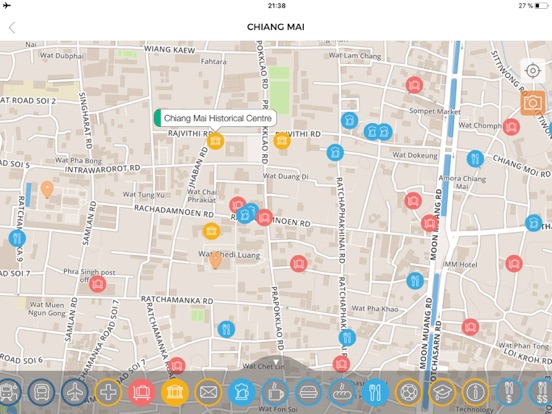The height and width of the screenshot is (414, 552).
Task: Select the museum marker below Rachadamnoen Rd
Action: (211, 231)
